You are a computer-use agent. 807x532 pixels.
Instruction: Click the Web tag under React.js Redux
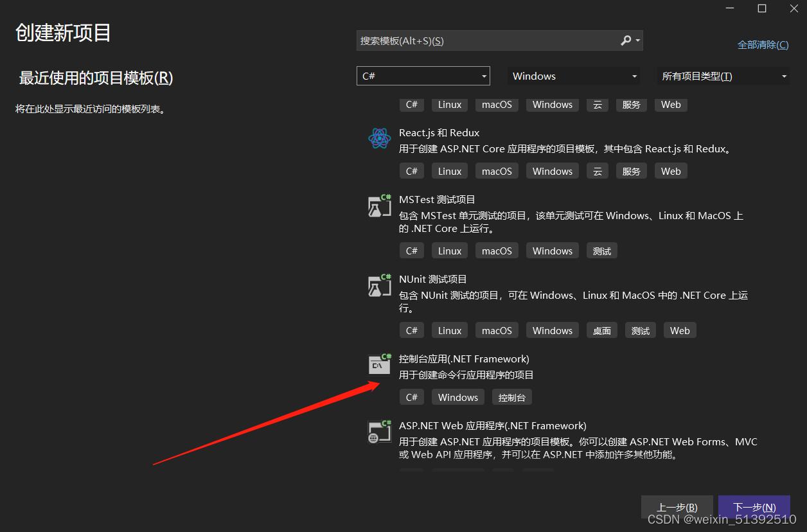671,171
